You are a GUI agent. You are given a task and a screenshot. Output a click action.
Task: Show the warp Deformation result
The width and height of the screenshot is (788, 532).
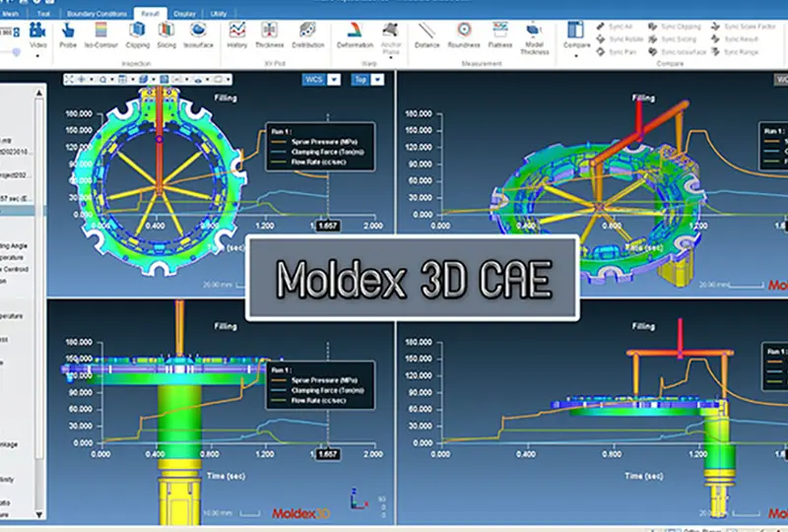[x=355, y=35]
